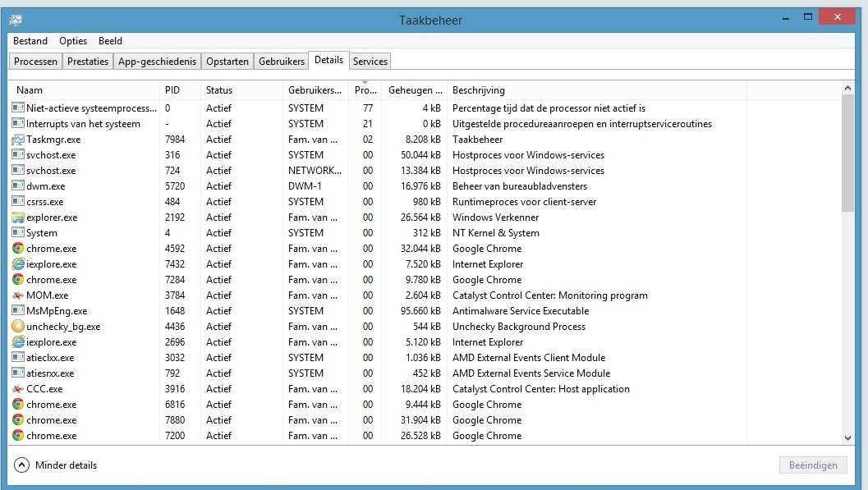
Task: Collapse view with Minder details arrow
Action: click(21, 465)
